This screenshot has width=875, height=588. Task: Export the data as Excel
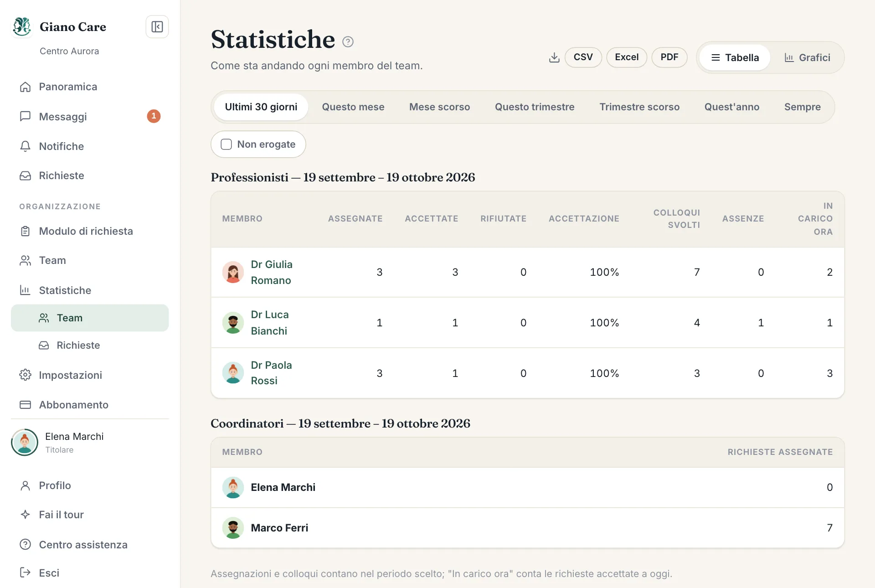click(x=627, y=57)
